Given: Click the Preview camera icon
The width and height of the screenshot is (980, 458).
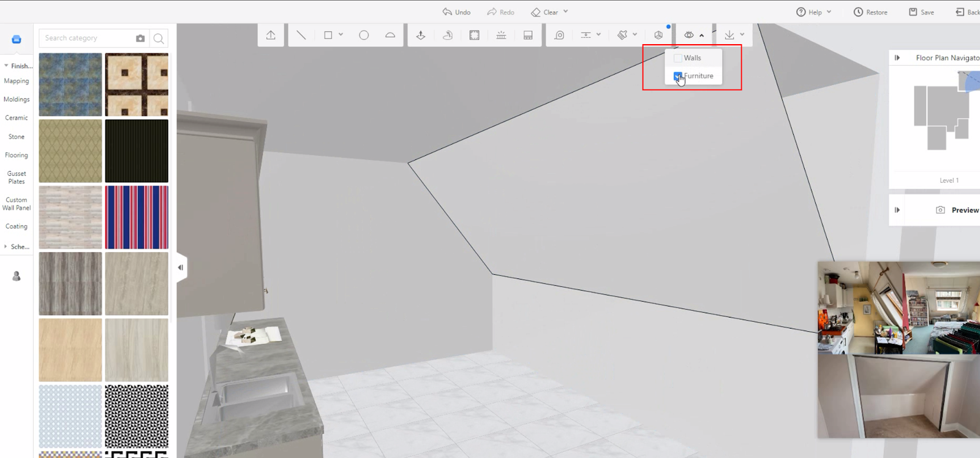Looking at the screenshot, I should pyautogui.click(x=940, y=210).
